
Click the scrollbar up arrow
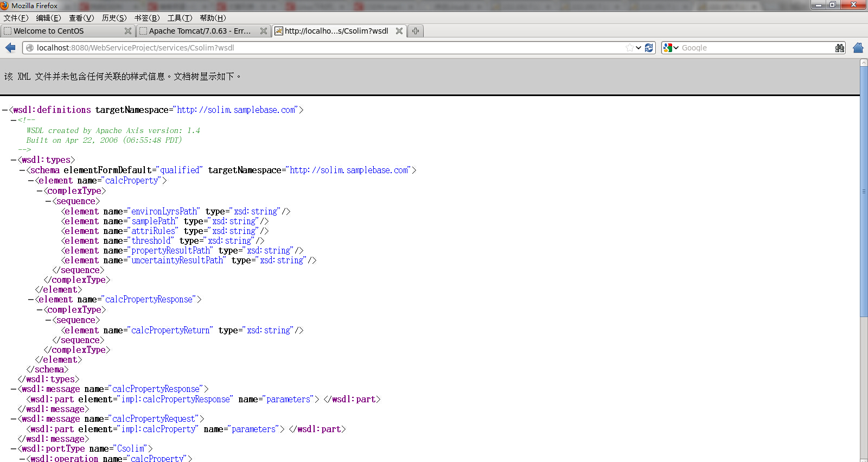click(x=864, y=62)
